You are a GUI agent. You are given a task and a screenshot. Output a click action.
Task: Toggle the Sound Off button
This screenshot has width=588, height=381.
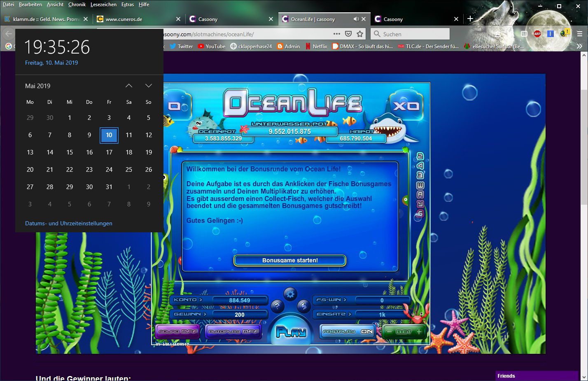pos(177,332)
